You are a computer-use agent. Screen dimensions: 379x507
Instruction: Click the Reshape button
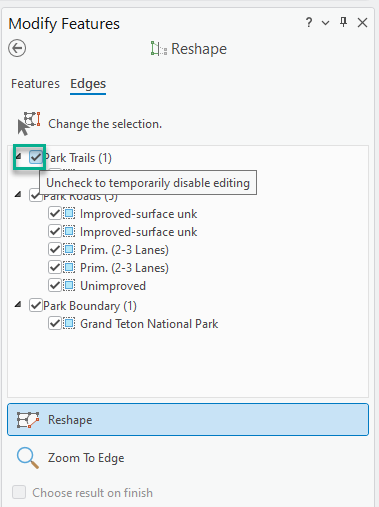188,420
